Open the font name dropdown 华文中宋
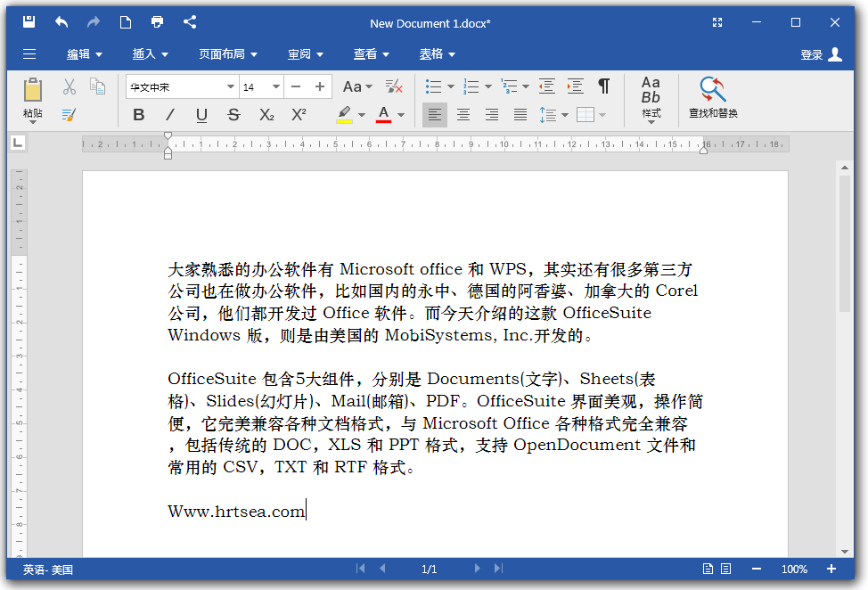 point(230,86)
